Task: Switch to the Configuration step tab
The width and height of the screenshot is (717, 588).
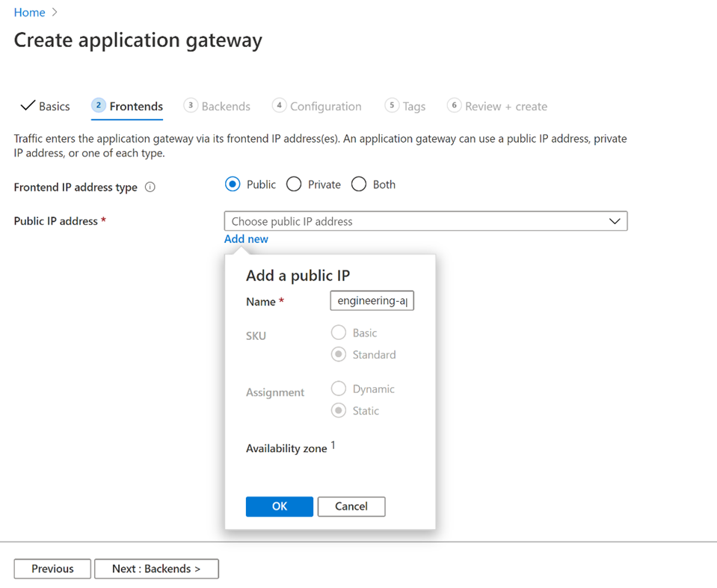Action: pos(317,106)
